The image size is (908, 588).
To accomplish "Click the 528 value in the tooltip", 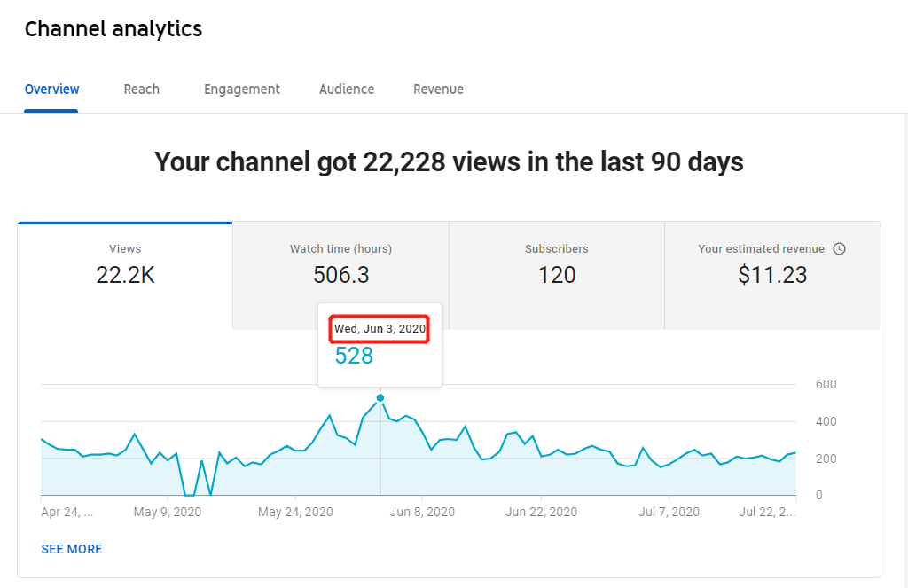I will [x=354, y=356].
